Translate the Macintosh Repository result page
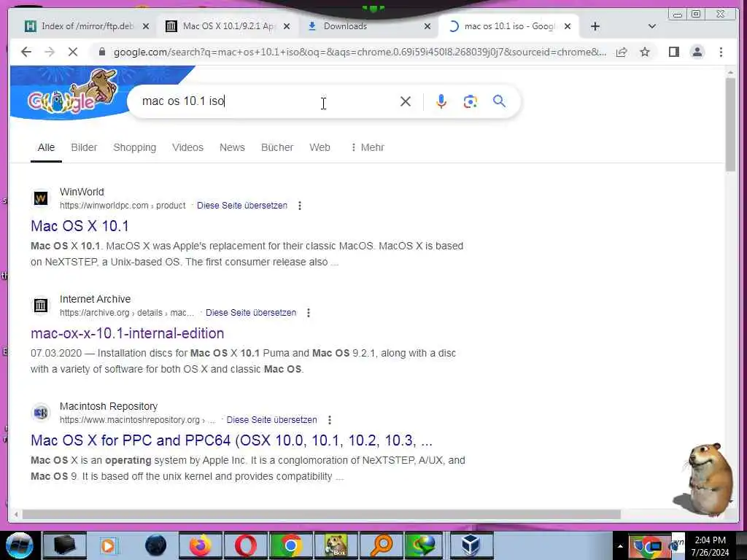Viewport: 747px width, 560px height. (x=271, y=420)
